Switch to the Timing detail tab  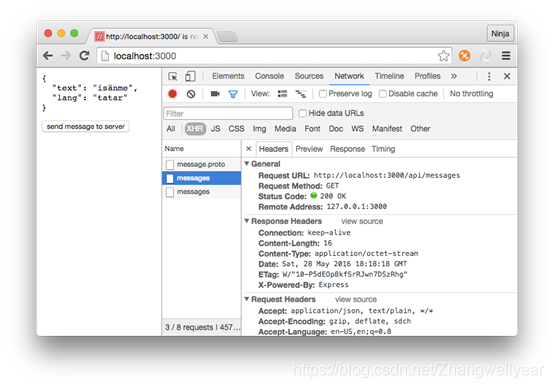point(383,149)
